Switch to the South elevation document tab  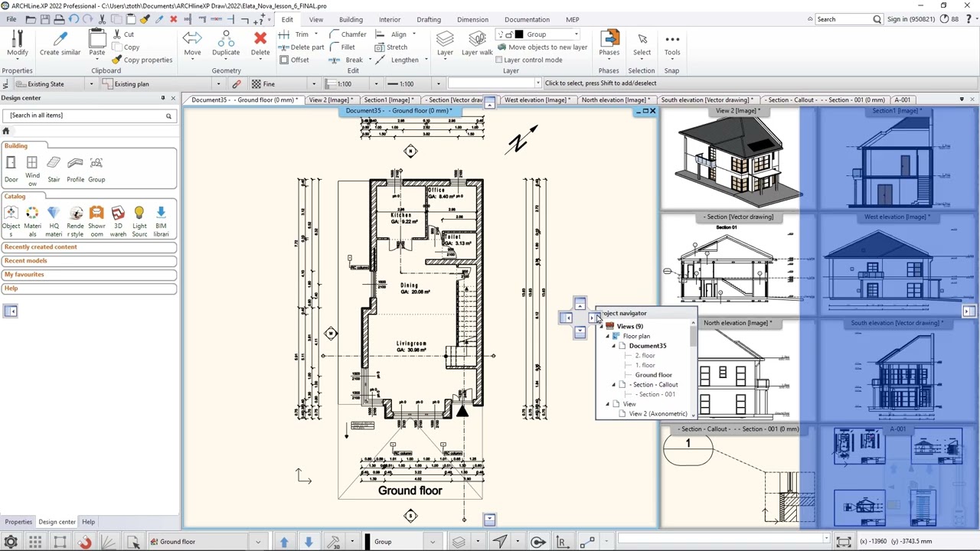click(707, 99)
